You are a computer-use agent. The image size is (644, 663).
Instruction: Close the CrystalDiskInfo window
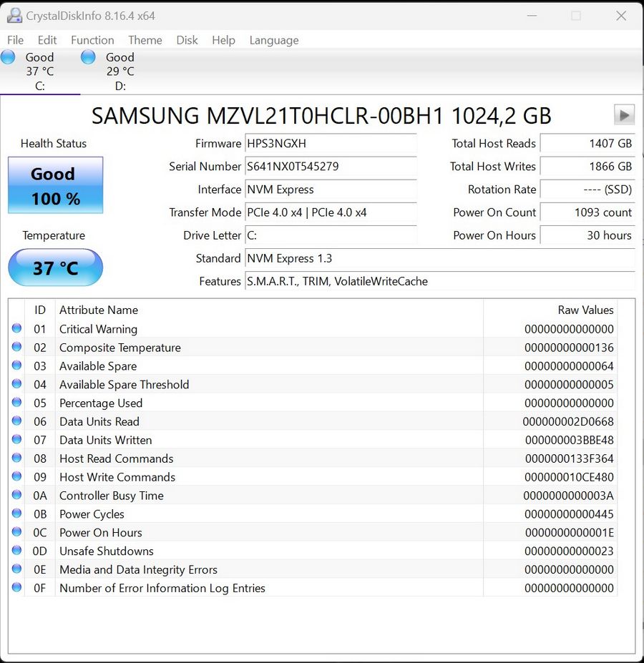tap(620, 16)
